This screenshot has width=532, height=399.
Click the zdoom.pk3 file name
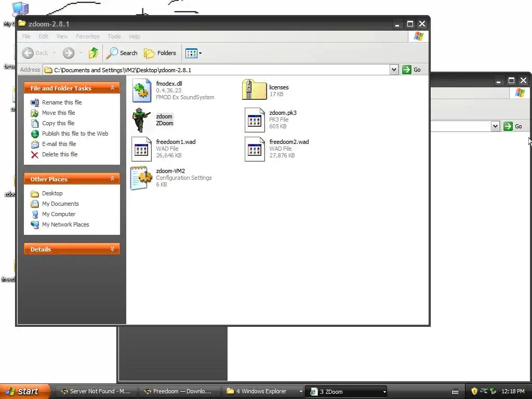click(283, 113)
